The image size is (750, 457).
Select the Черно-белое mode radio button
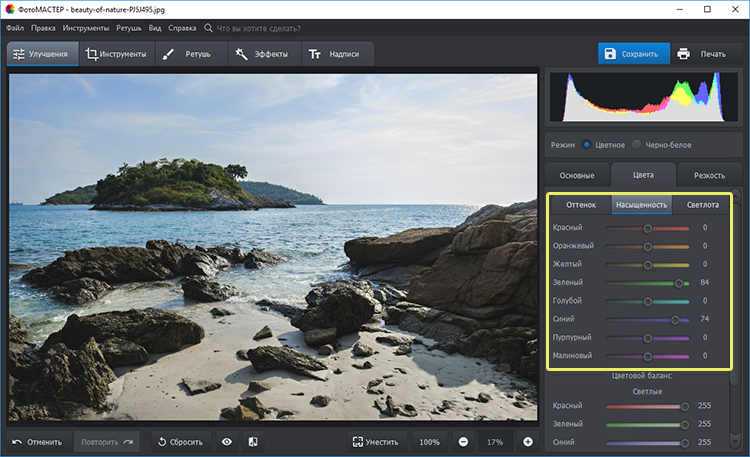(637, 145)
